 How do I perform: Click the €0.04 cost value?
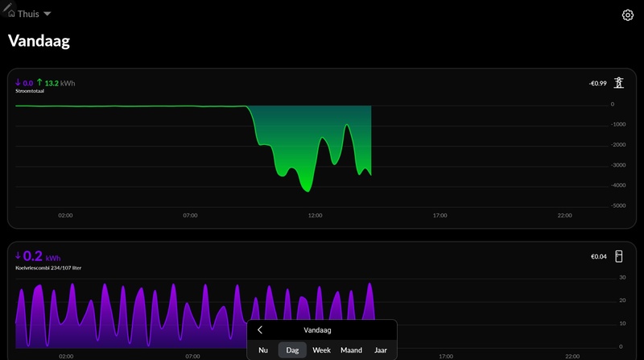tap(598, 257)
